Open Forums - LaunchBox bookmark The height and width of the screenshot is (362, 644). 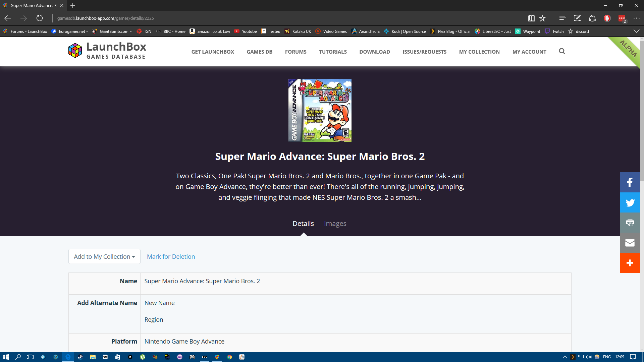click(25, 31)
